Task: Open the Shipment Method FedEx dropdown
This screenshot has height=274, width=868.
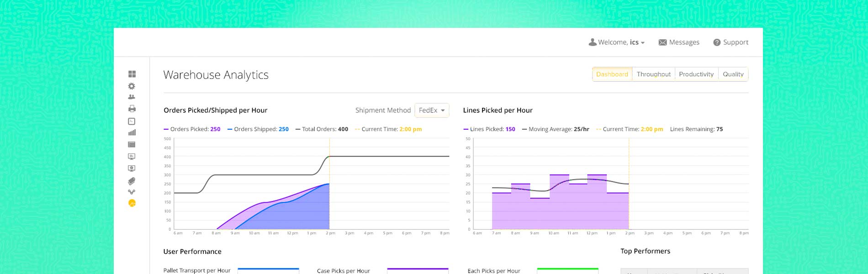Action: [432, 111]
